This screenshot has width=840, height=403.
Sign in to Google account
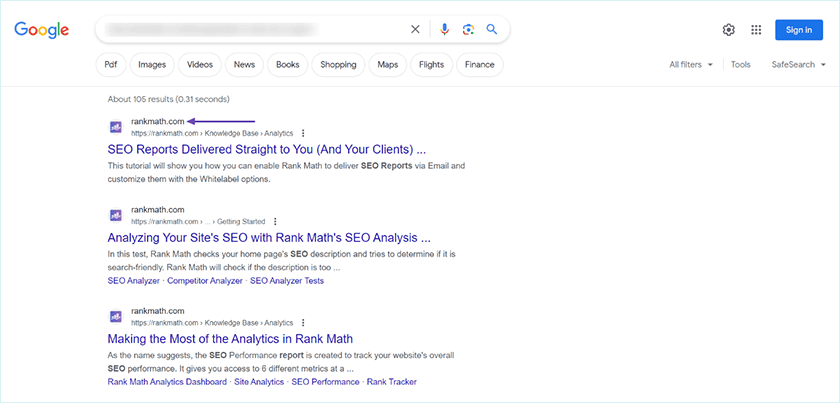799,30
